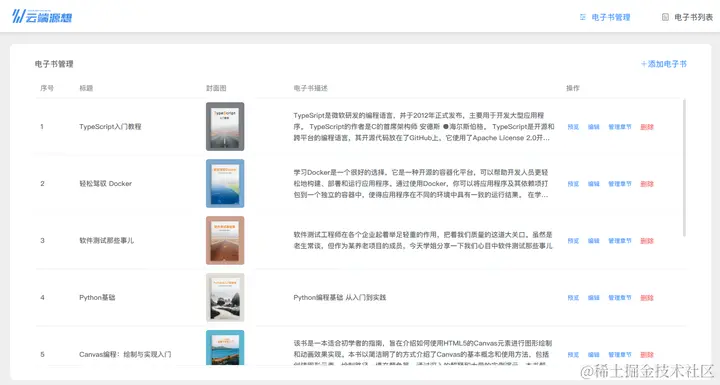Click the 云端源想 logo
The width and height of the screenshot is (720, 385).
click(x=42, y=17)
